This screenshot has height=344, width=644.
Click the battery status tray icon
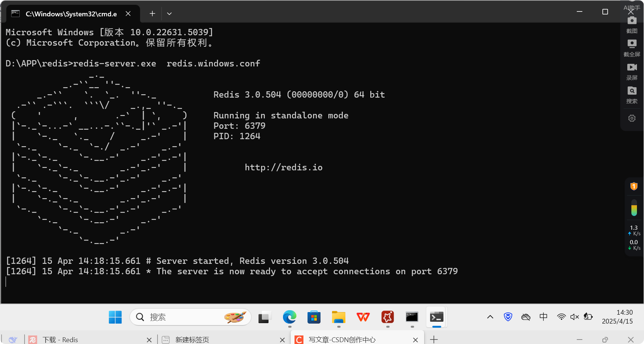[588, 317]
